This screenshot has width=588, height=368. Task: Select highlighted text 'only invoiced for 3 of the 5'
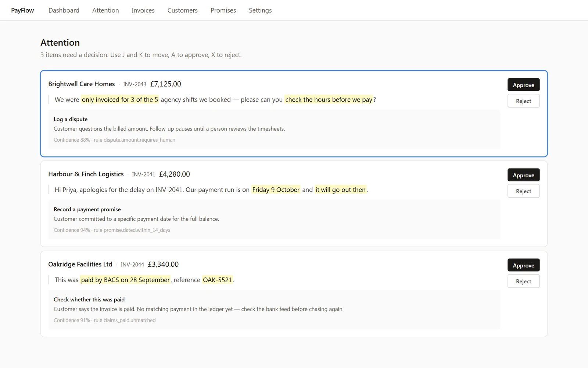coord(120,99)
